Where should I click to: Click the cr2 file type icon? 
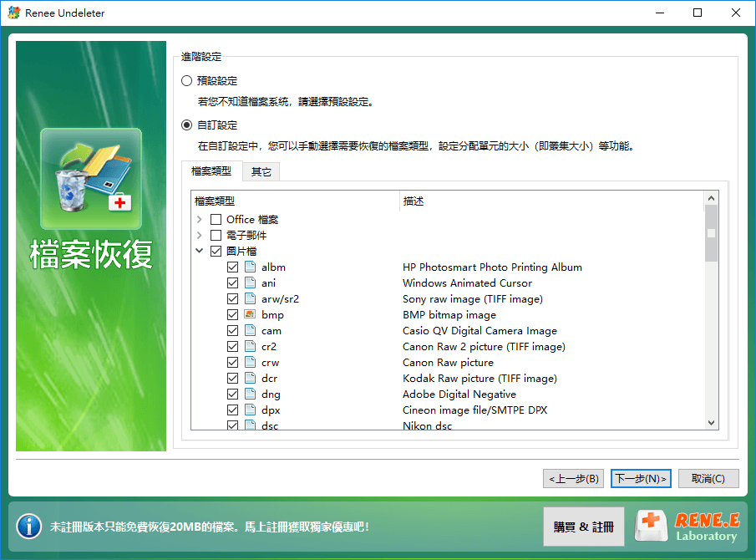(250, 346)
